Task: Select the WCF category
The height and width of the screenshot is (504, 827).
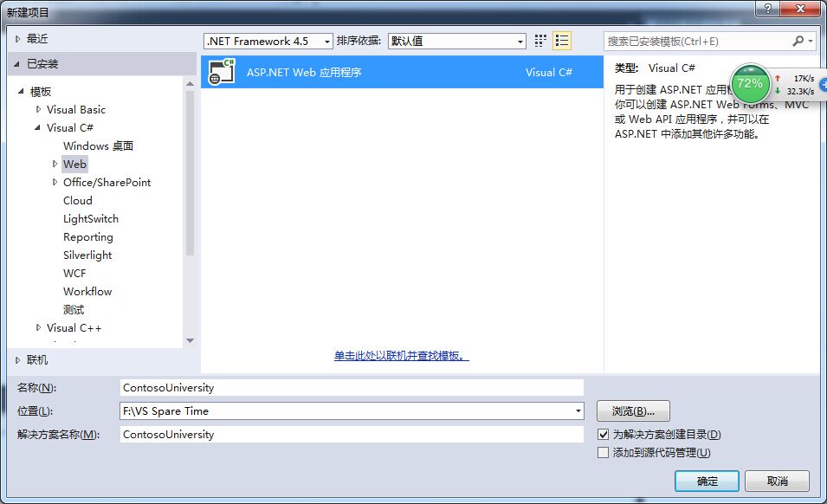Action: coord(74,274)
